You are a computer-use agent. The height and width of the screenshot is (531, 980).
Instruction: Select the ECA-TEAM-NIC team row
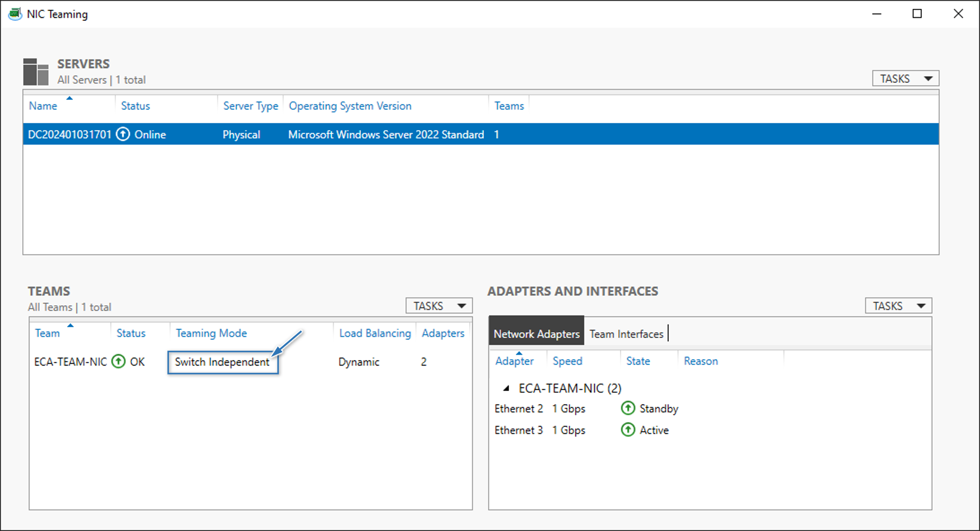point(70,361)
